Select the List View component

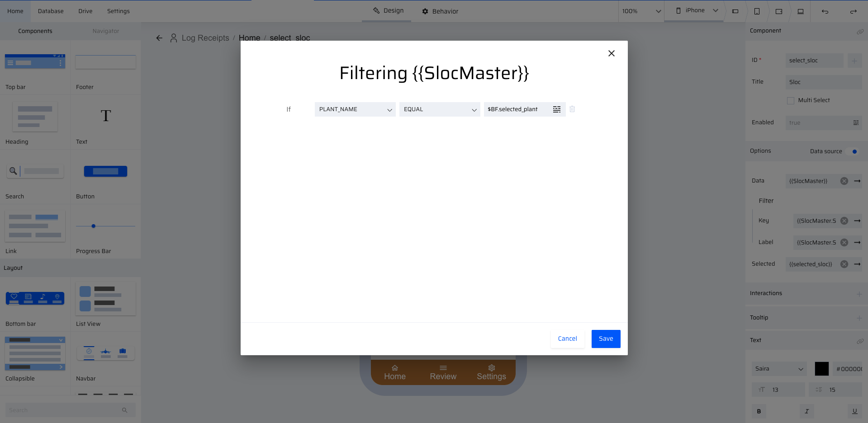pos(105,305)
